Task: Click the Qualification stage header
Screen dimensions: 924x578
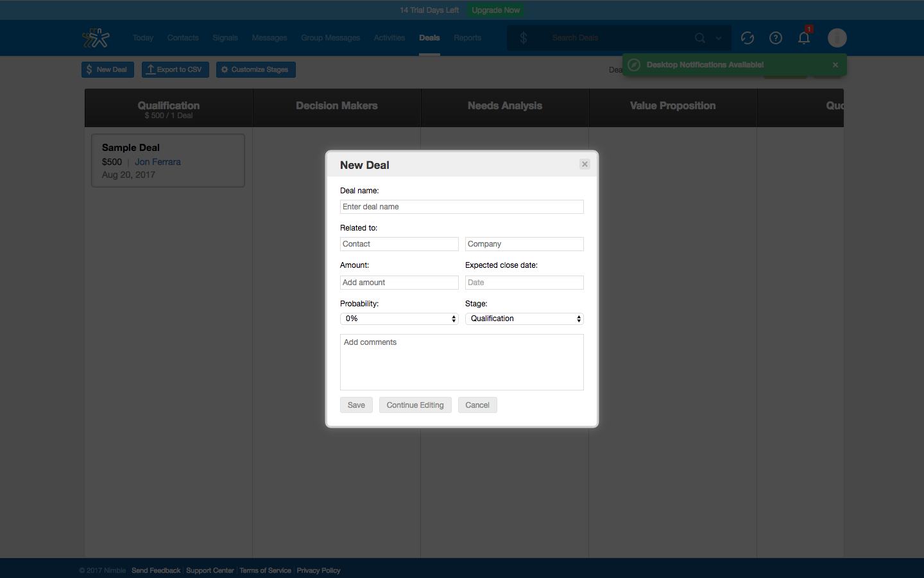Action: [169, 108]
